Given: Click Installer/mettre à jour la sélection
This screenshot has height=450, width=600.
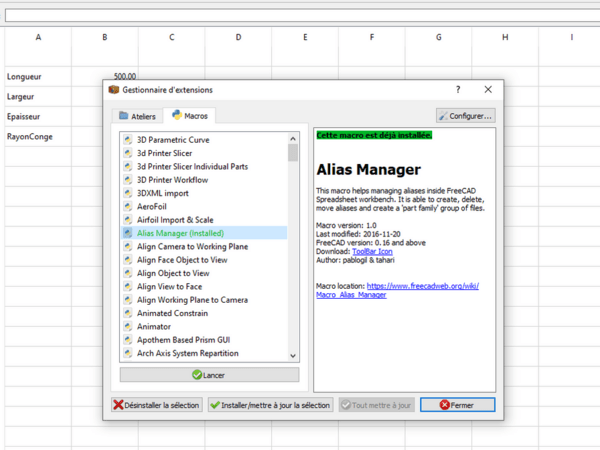Looking at the screenshot, I should point(270,405).
